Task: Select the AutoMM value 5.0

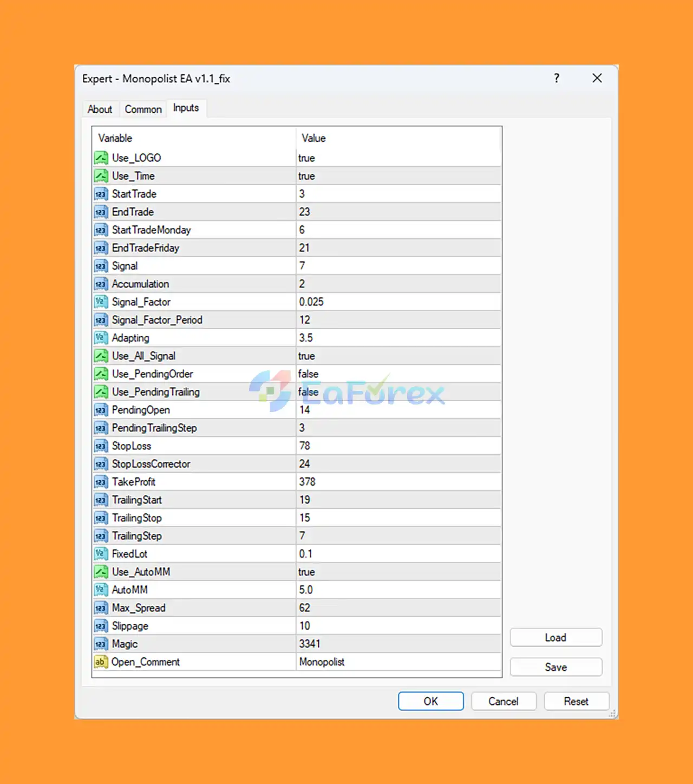Action: (x=306, y=590)
